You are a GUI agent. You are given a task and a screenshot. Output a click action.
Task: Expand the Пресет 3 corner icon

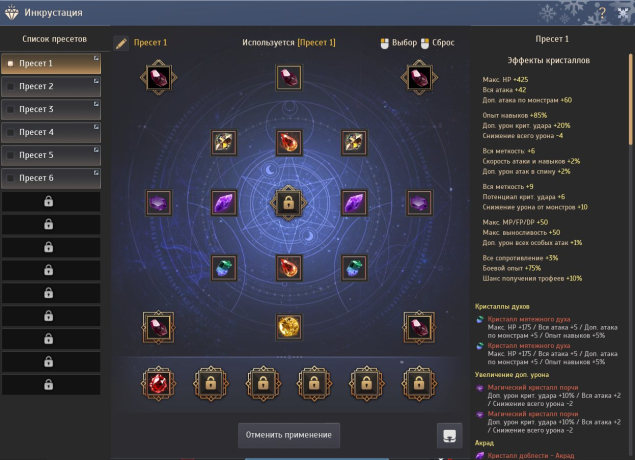point(96,104)
